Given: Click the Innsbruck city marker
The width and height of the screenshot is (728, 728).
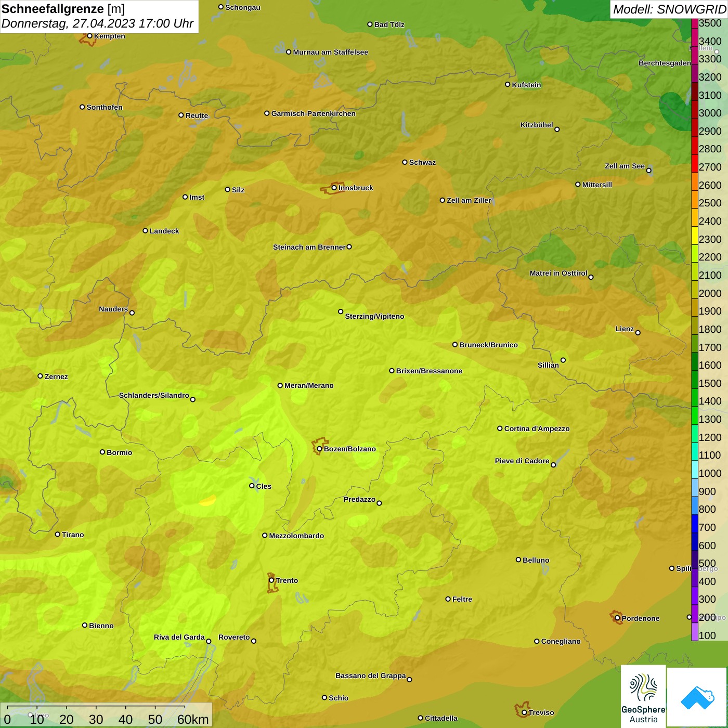Looking at the screenshot, I should 334,188.
